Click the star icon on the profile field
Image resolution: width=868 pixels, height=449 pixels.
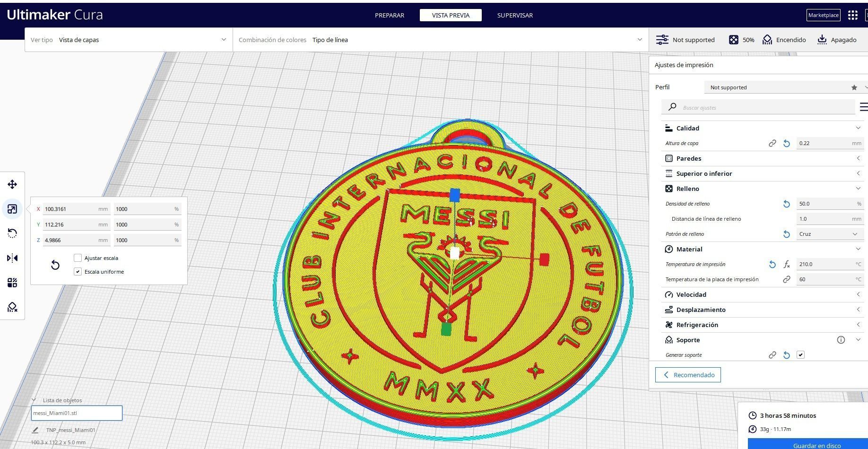tap(854, 87)
